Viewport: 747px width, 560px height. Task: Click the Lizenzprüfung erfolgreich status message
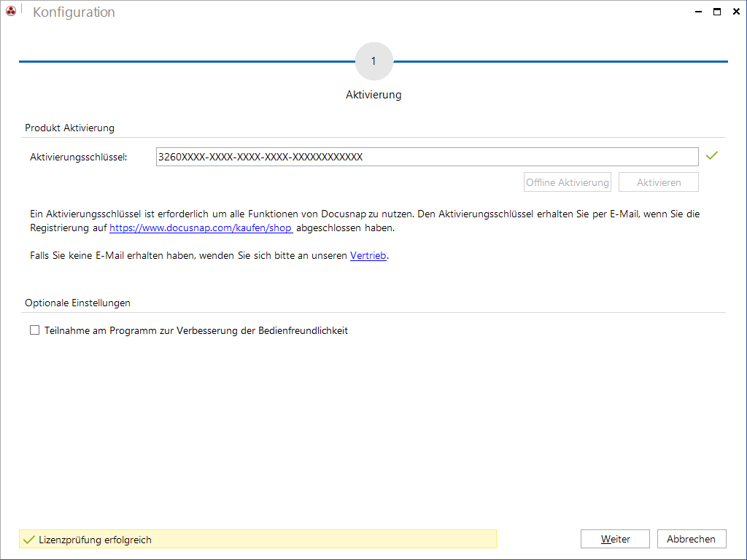point(258,539)
